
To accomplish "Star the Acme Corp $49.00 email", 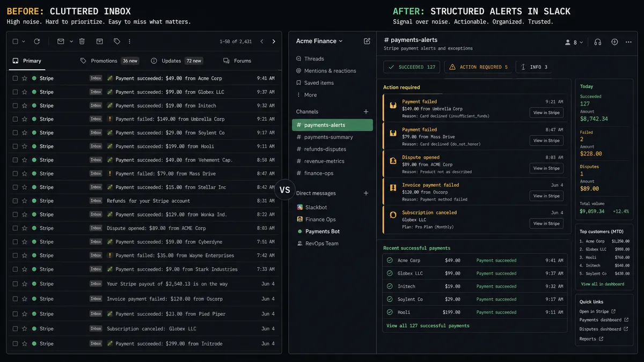I will [24, 78].
